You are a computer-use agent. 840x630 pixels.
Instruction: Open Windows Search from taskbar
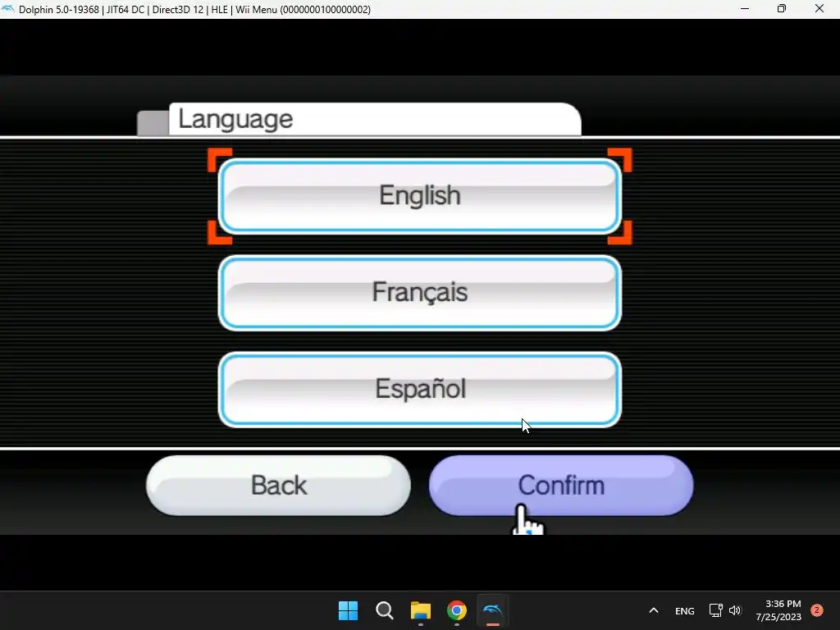pos(384,610)
